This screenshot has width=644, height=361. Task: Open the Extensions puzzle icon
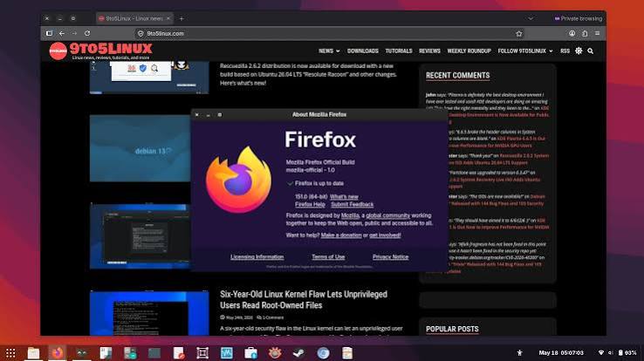(585, 33)
